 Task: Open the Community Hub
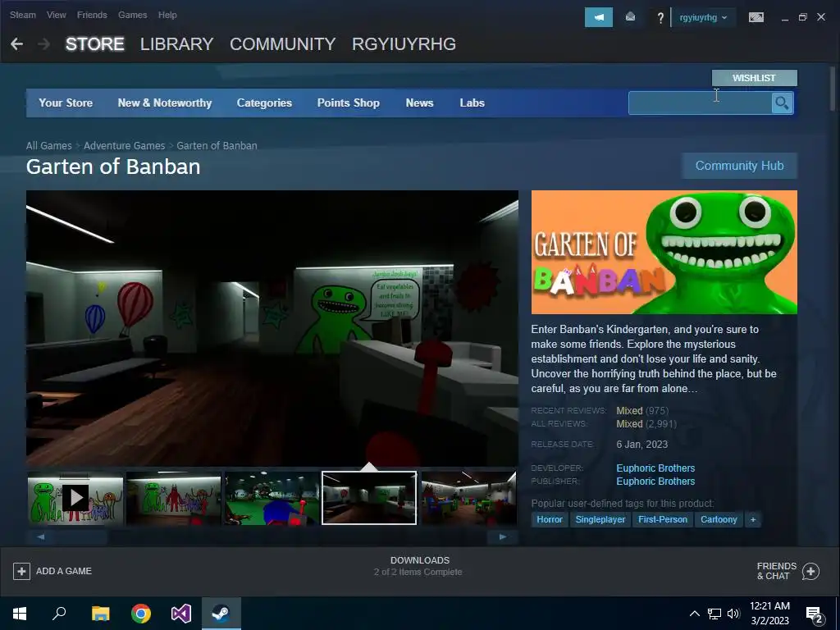point(739,166)
